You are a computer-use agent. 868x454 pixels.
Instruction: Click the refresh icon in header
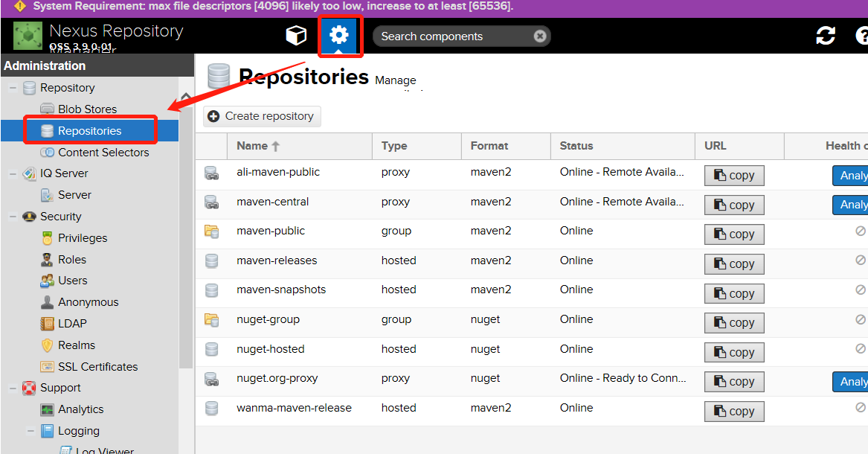(826, 36)
